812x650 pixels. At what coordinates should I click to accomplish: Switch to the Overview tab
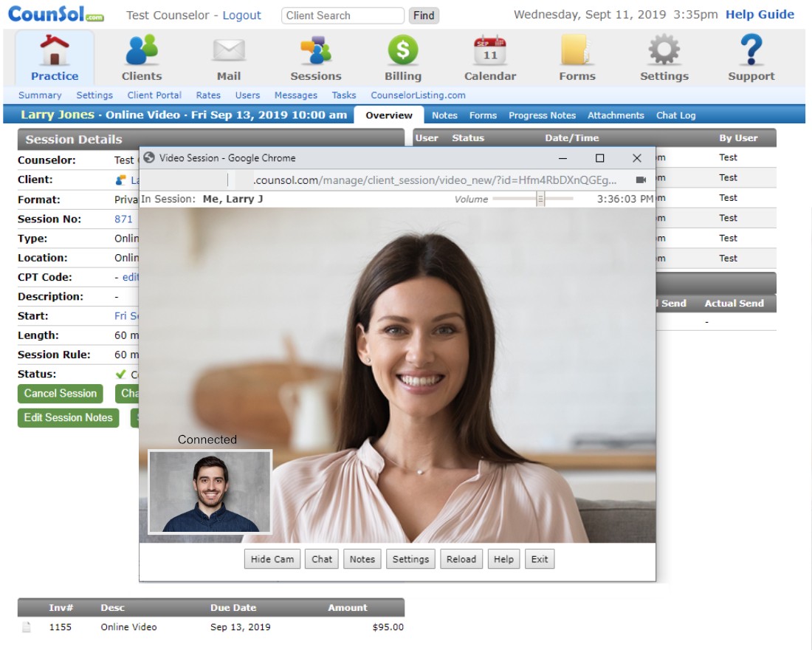[389, 115]
